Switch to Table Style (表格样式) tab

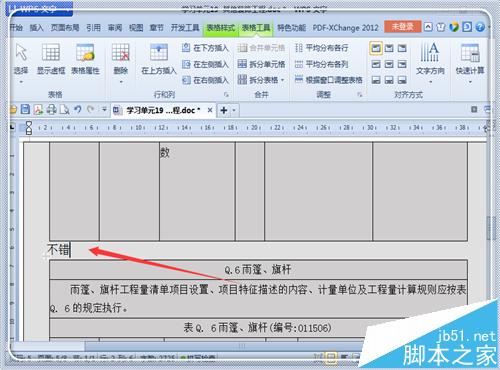pyautogui.click(x=221, y=27)
